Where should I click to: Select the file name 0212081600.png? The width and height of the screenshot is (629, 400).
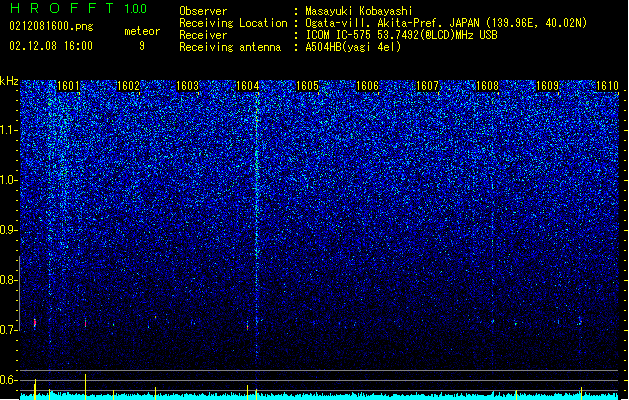click(x=51, y=26)
